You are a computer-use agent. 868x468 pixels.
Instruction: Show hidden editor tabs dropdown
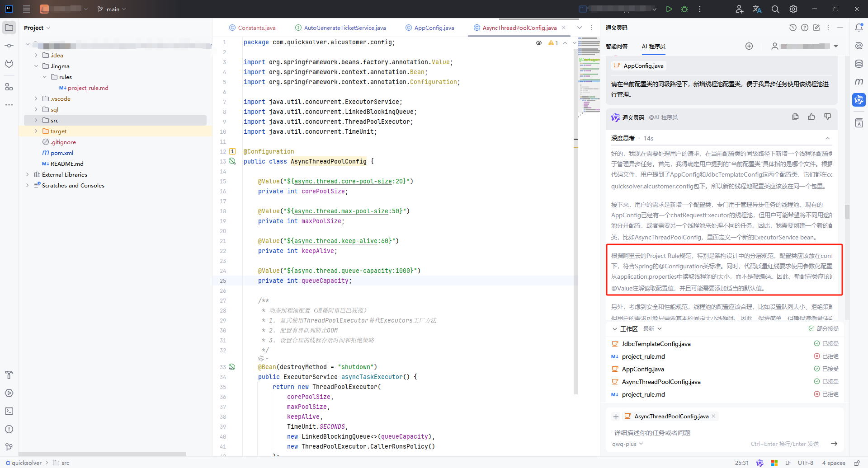pos(580,28)
